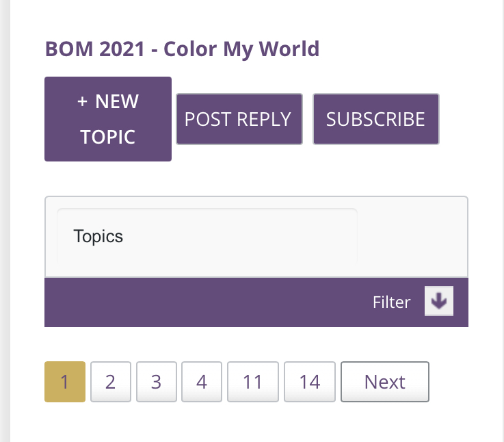Advance with the Next pagination button
Image resolution: width=504 pixels, height=442 pixels.
click(x=384, y=382)
